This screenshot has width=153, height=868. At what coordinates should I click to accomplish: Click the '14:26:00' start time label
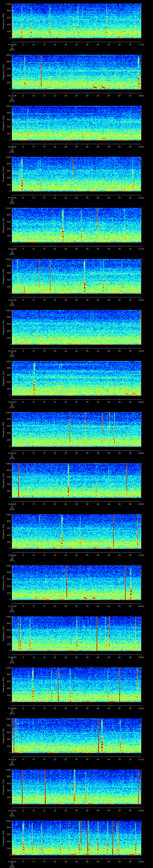pos(12,555)
